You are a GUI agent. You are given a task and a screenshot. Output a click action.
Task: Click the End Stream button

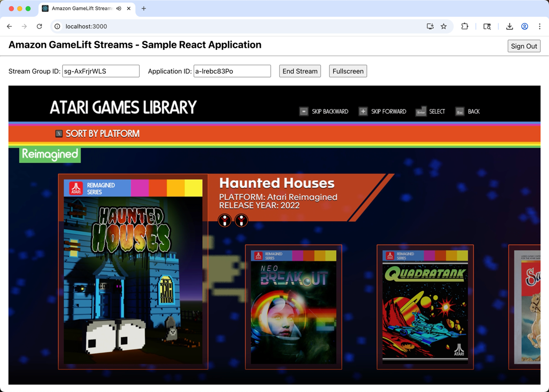click(x=300, y=71)
